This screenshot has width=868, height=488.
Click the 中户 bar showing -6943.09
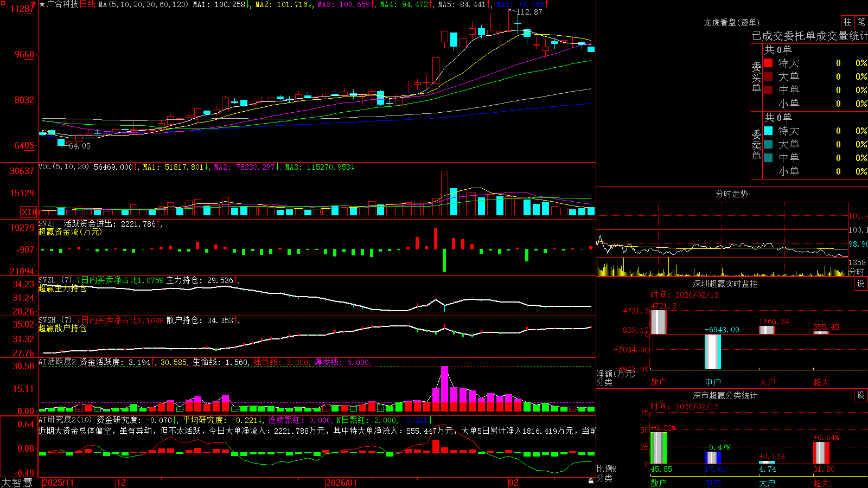click(713, 352)
